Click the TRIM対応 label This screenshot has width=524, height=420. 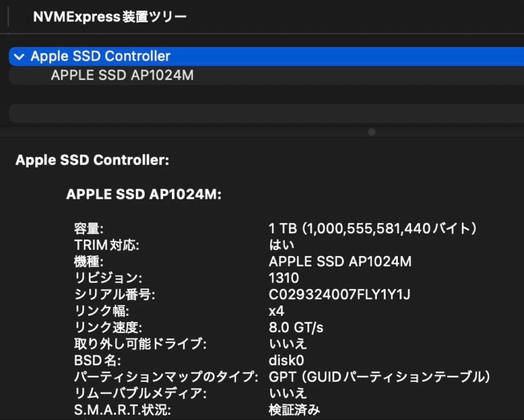(x=107, y=245)
